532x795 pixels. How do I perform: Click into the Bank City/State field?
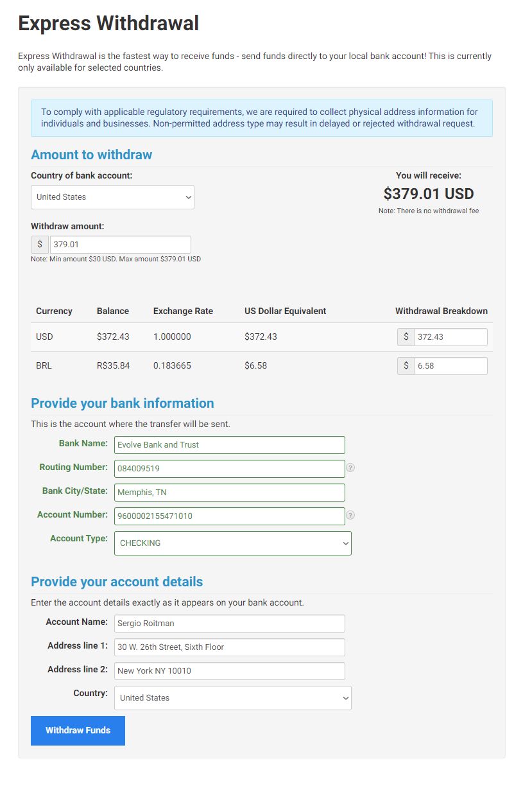coord(230,493)
